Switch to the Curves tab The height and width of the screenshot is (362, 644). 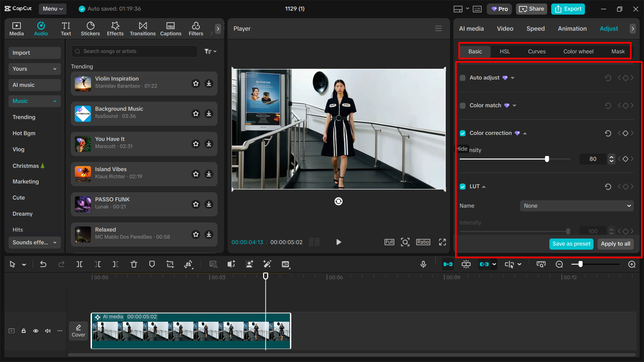(536, 51)
